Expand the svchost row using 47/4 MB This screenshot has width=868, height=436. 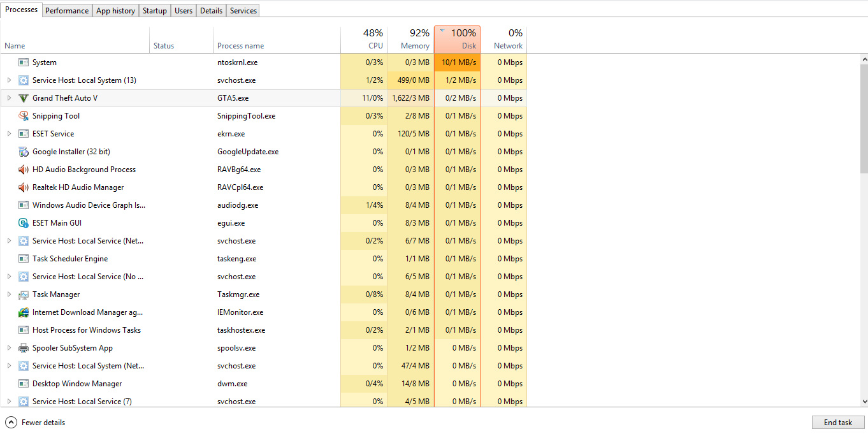point(9,366)
